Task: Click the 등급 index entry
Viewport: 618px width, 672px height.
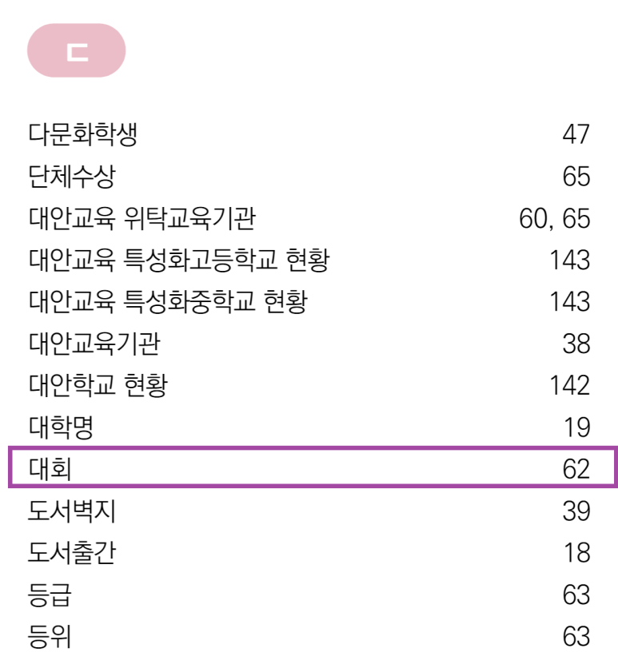Action: (50, 595)
